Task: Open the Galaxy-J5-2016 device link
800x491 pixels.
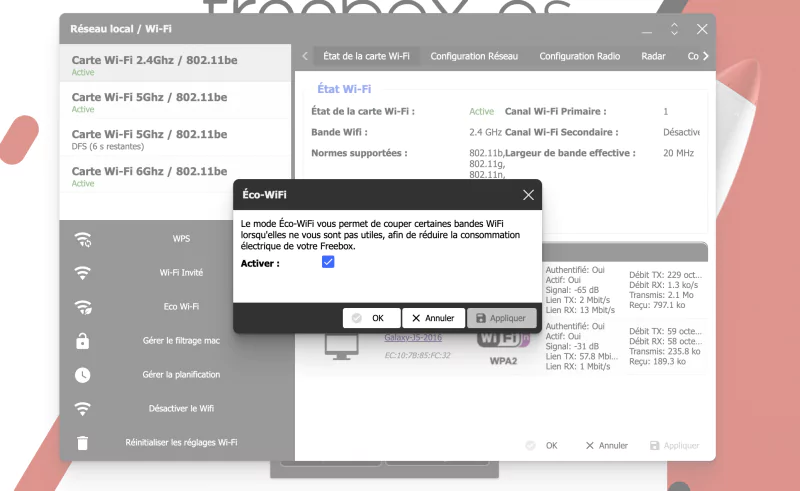Action: pyautogui.click(x=413, y=337)
